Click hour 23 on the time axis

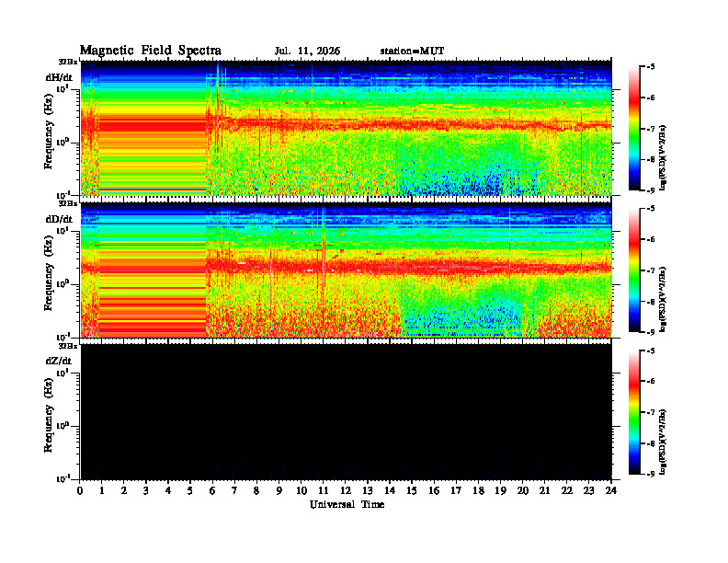pyautogui.click(x=588, y=490)
